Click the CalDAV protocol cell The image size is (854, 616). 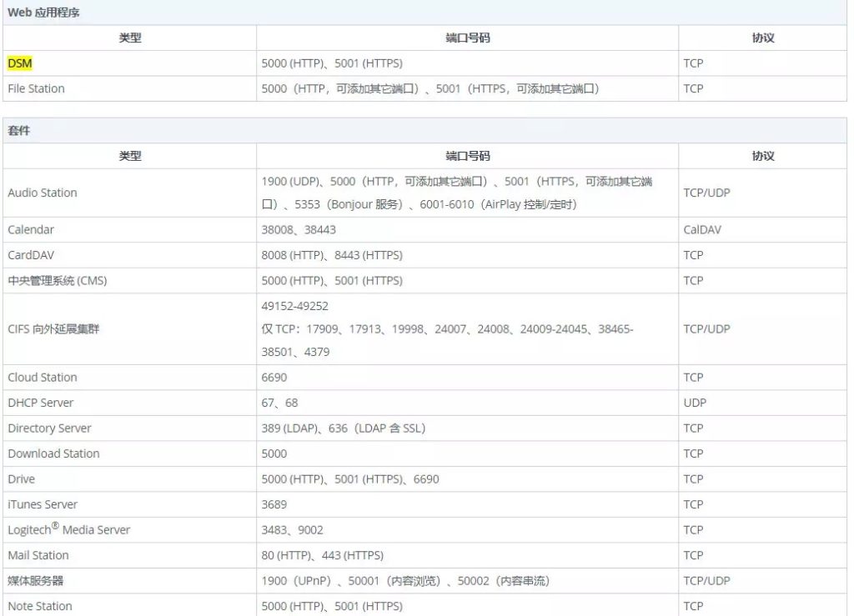pos(702,229)
